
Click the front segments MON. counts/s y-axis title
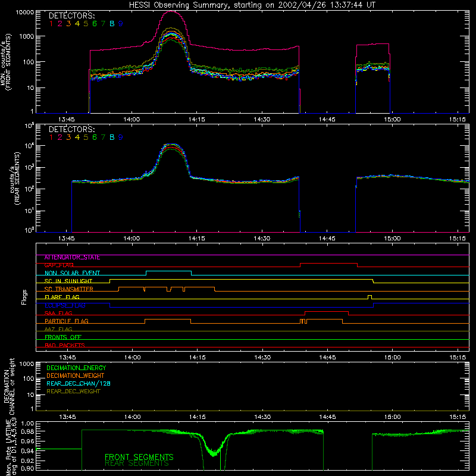5,62
